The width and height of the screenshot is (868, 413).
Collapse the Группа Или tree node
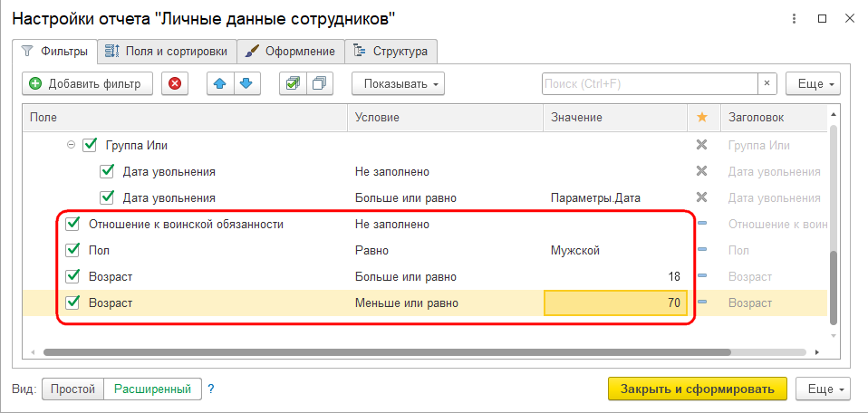[x=71, y=146]
